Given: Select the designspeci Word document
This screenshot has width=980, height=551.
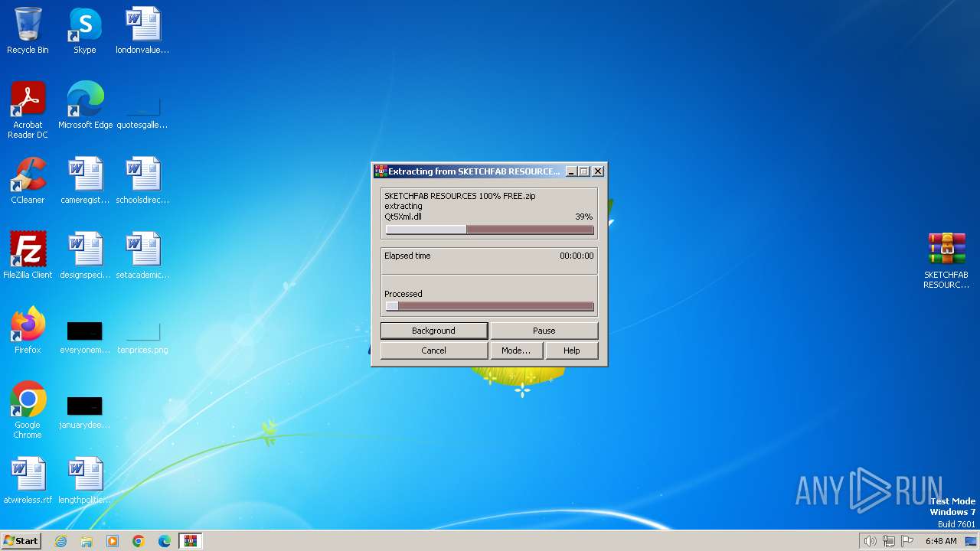Looking at the screenshot, I should 85,256.
